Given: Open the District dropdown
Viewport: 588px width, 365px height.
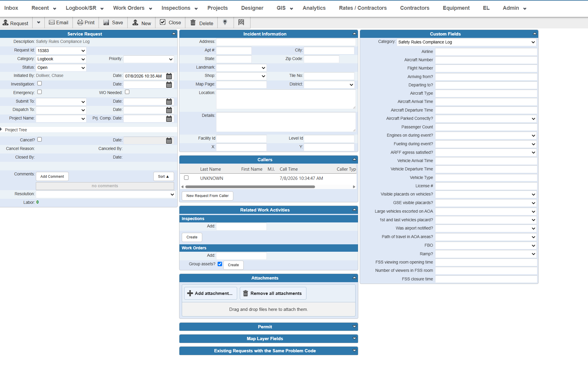Looking at the screenshot, I should (x=329, y=85).
